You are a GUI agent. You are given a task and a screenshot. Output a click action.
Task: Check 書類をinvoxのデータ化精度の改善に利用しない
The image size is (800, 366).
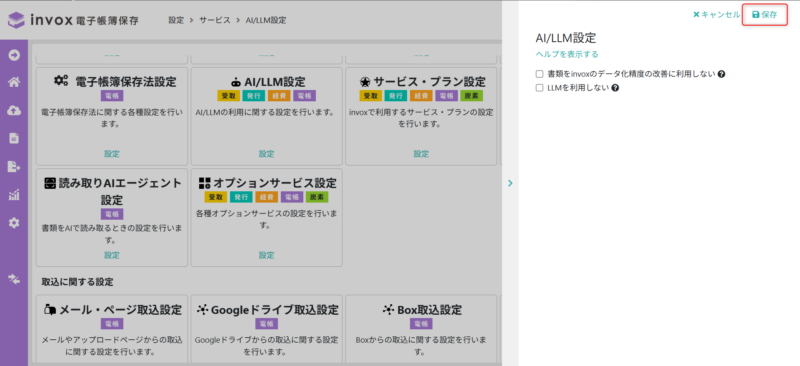tap(539, 74)
